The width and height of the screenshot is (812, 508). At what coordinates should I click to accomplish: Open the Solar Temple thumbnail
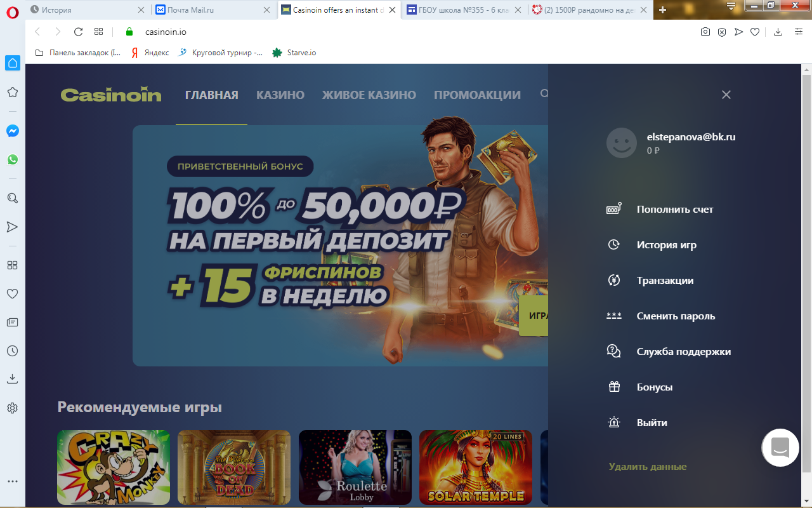tap(476, 467)
